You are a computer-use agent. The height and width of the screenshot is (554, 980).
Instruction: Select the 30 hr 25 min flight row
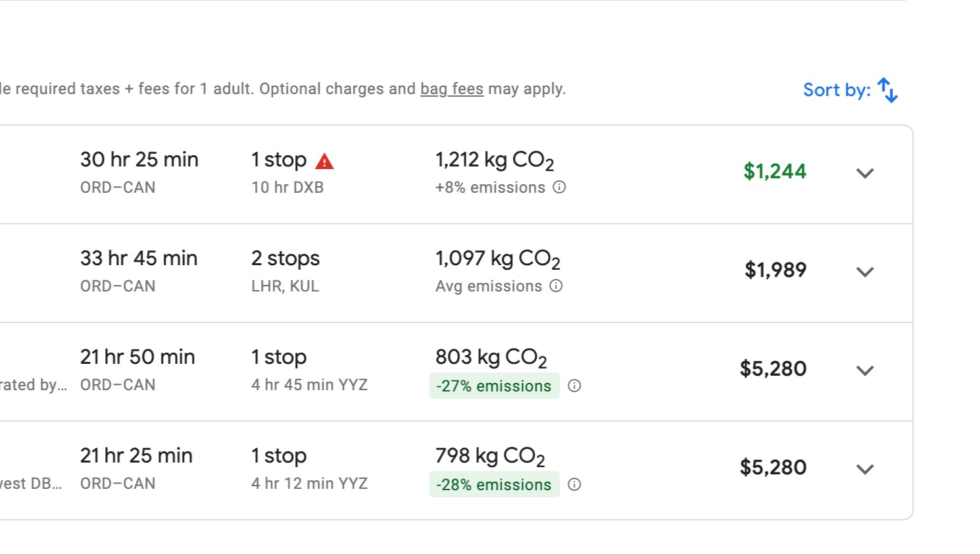tap(456, 174)
